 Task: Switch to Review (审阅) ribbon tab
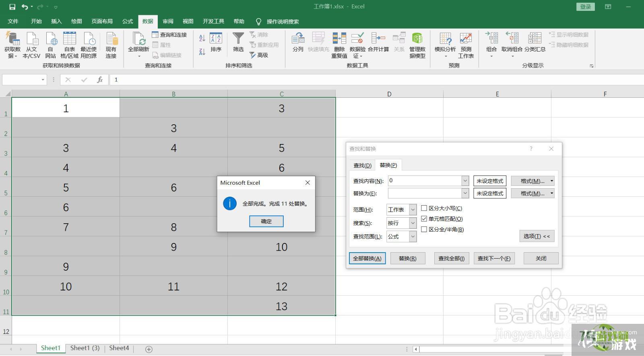tap(168, 21)
